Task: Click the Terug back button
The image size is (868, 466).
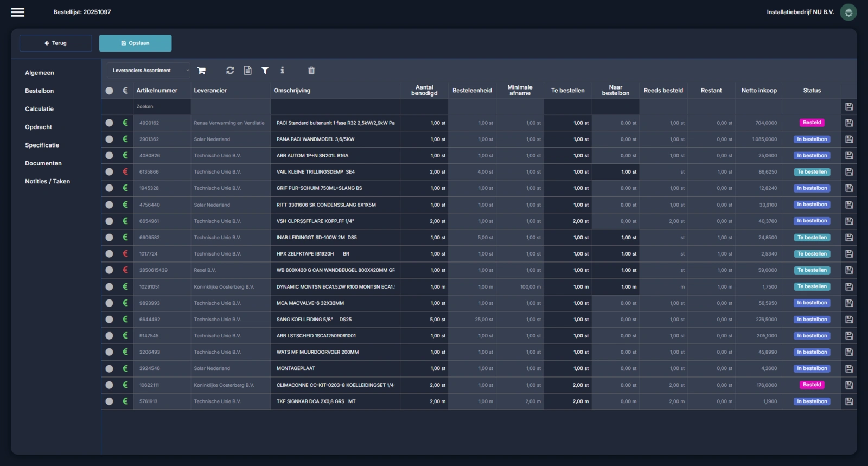Action: click(x=56, y=43)
